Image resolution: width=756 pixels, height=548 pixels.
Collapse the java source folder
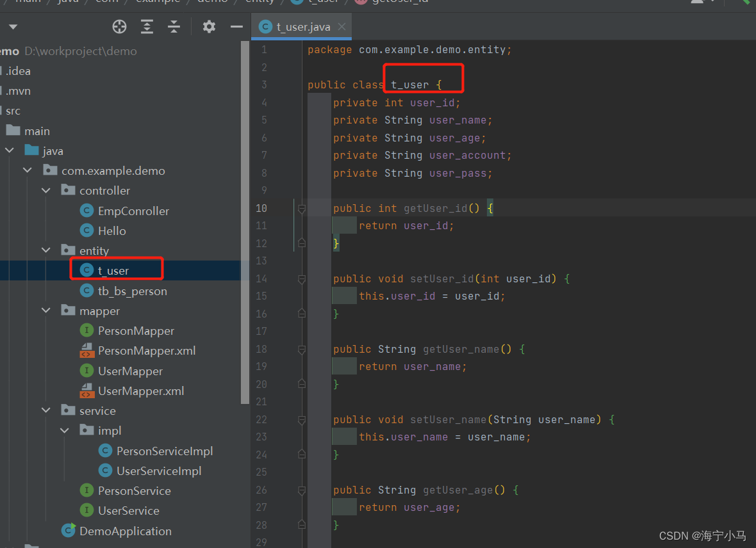[x=9, y=150]
